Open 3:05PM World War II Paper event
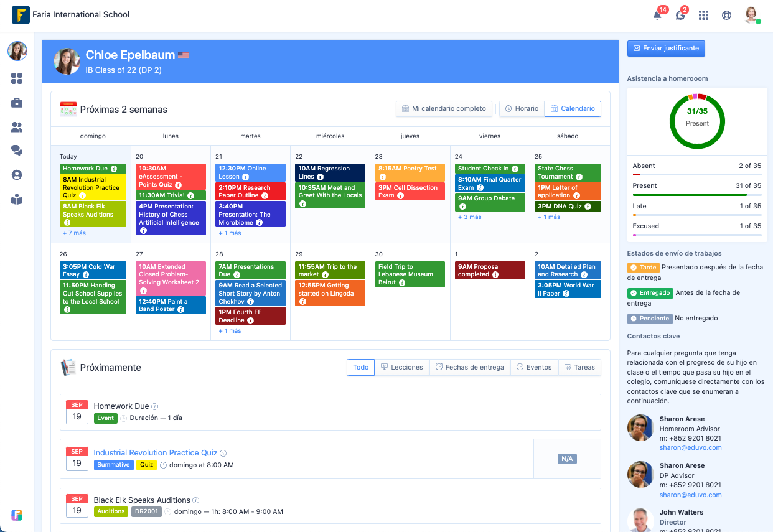The width and height of the screenshot is (773, 532). 569,289
